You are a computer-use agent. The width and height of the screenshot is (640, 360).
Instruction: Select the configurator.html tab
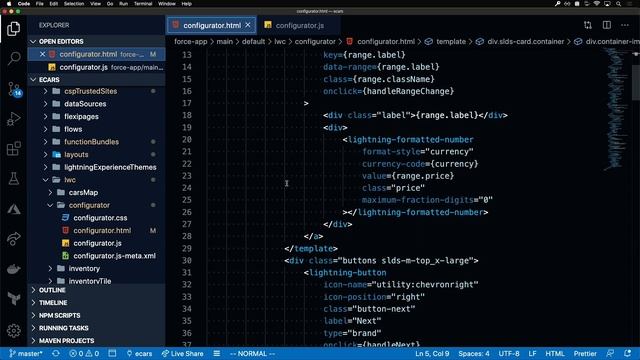tap(212, 25)
